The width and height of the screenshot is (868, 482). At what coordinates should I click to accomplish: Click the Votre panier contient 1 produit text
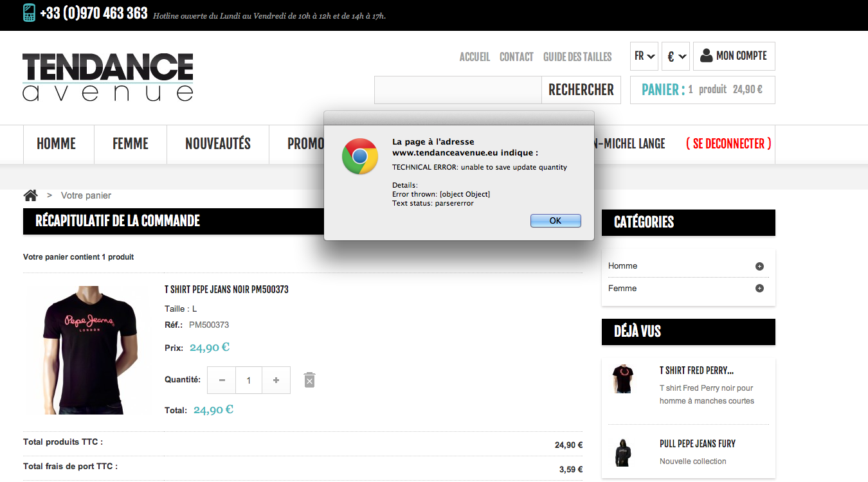click(78, 257)
